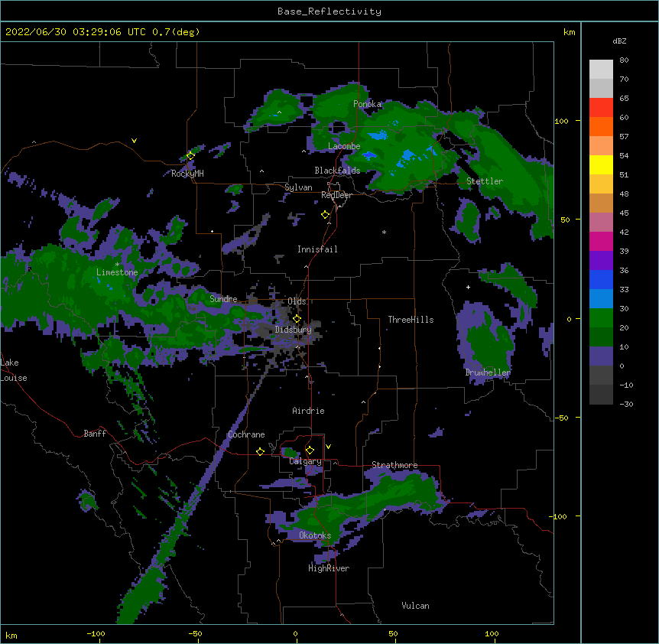Click the yellow diamond marker below RedDeer
The image size is (659, 644).
[325, 215]
